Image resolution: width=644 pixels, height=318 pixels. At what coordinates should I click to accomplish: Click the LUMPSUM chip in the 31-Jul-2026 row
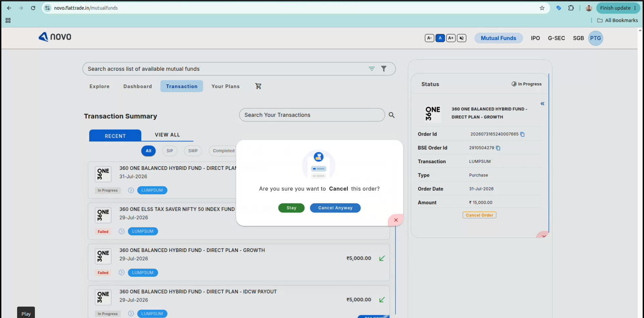click(152, 190)
